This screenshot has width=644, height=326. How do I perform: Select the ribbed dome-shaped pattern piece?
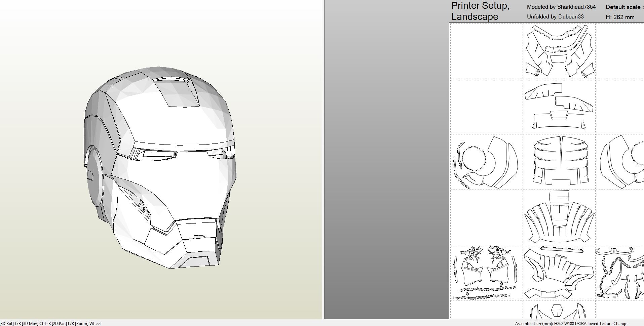coord(560,161)
